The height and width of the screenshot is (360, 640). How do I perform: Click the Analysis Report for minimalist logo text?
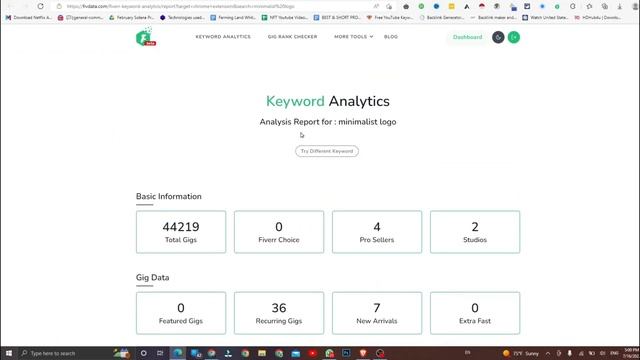328,122
